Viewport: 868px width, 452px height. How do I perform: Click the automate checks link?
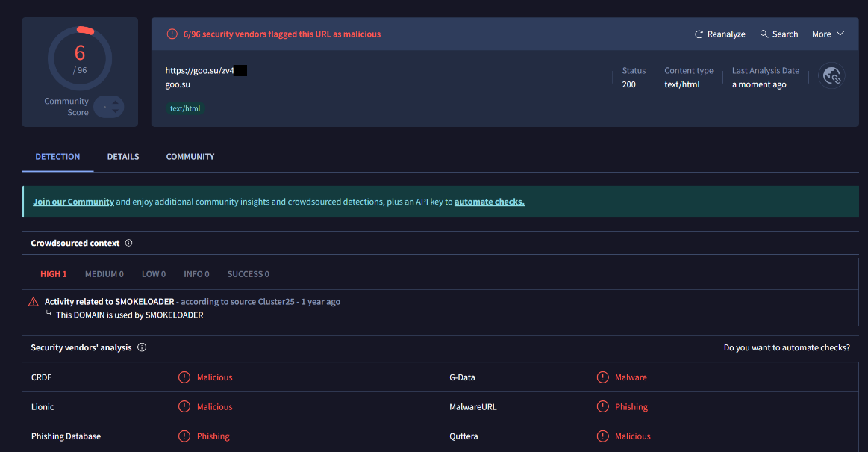click(489, 201)
